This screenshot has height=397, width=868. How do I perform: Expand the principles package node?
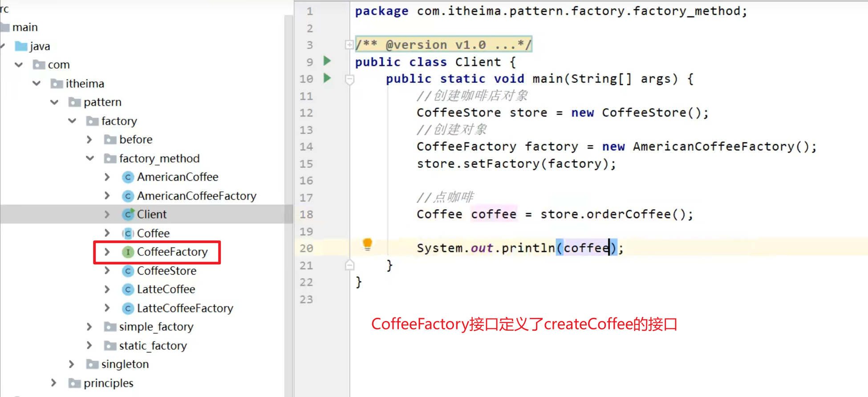[54, 383]
